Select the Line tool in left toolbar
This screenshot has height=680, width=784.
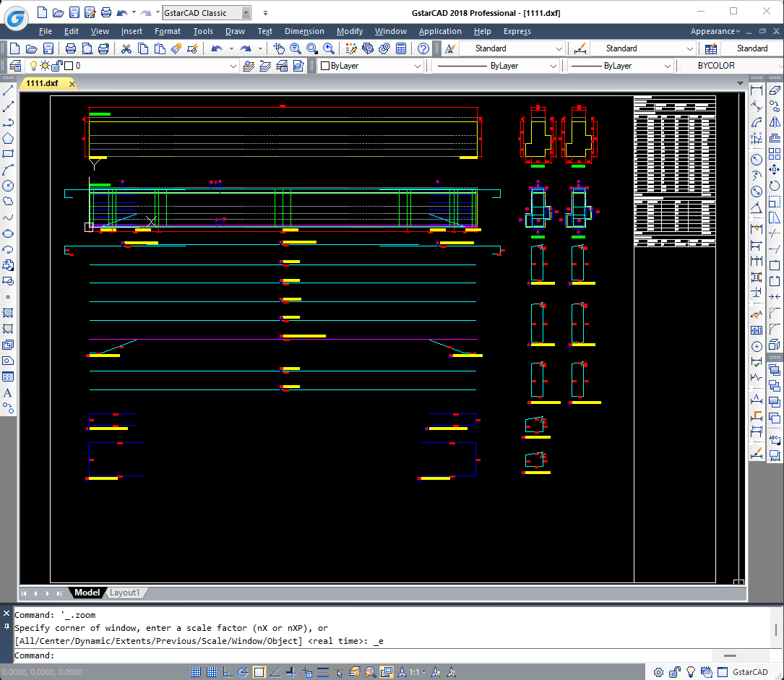(x=8, y=91)
